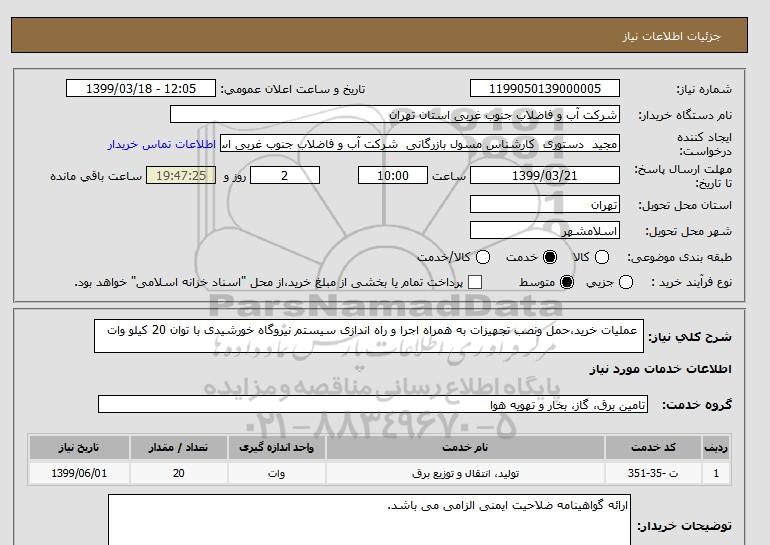The height and width of the screenshot is (545, 770).
Task: Open the اطلاعات تماس خریدار link
Action: [x=162, y=145]
